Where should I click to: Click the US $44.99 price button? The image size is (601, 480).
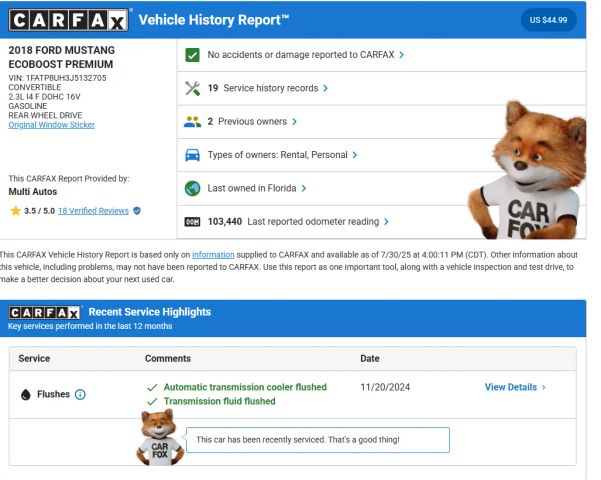[549, 20]
